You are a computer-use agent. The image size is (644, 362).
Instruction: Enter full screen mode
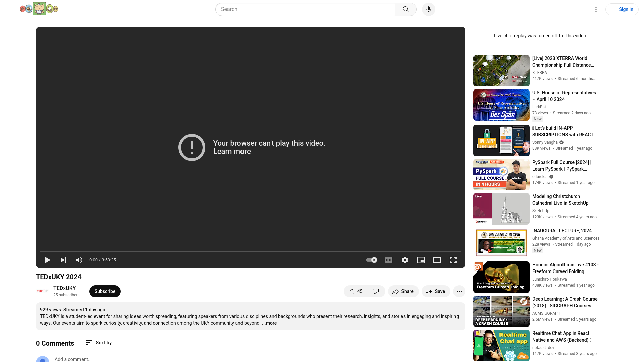pos(453,260)
